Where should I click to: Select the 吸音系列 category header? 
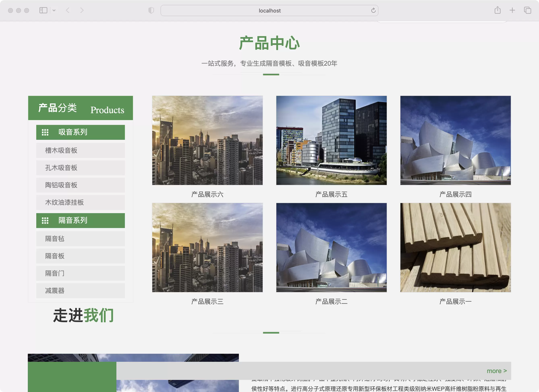coord(80,132)
